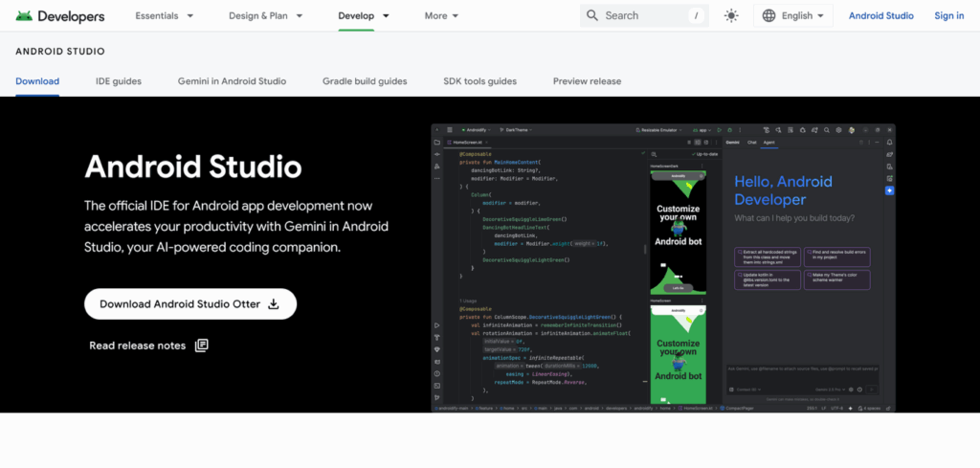Viewport: 980px width, 468px height.
Task: Switch to the IDE guides tab
Action: click(x=119, y=81)
